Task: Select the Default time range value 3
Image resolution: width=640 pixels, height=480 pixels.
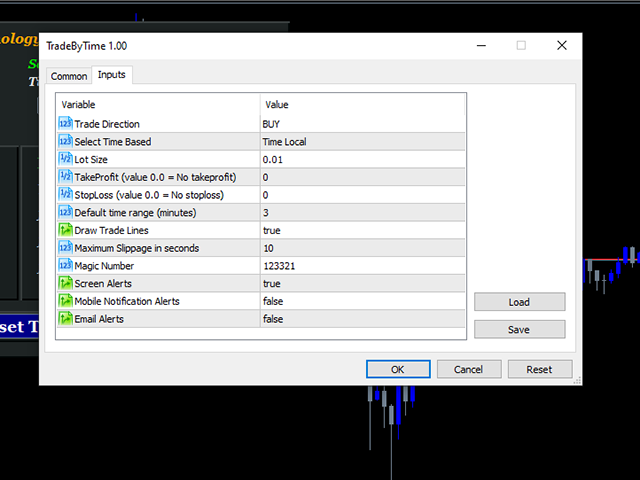Action: (363, 213)
